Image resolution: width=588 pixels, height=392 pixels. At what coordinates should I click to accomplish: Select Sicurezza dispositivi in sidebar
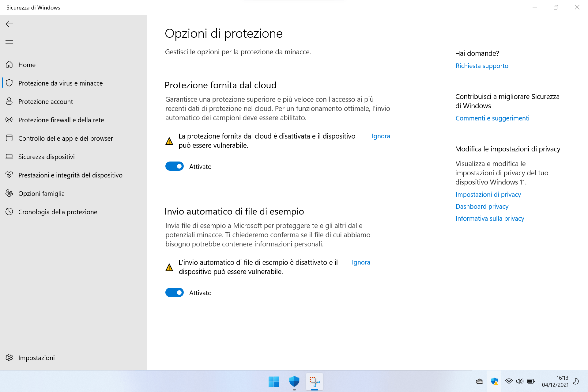(46, 157)
